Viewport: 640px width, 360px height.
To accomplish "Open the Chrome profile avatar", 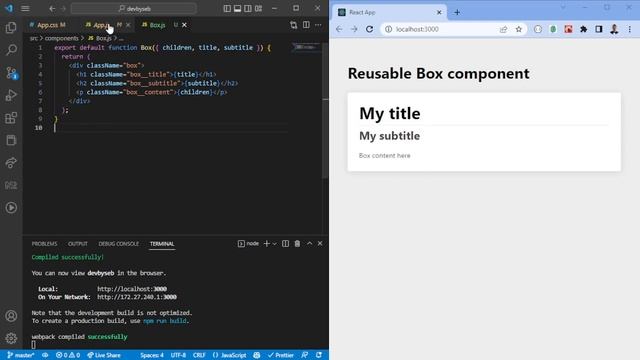I will click(614, 29).
